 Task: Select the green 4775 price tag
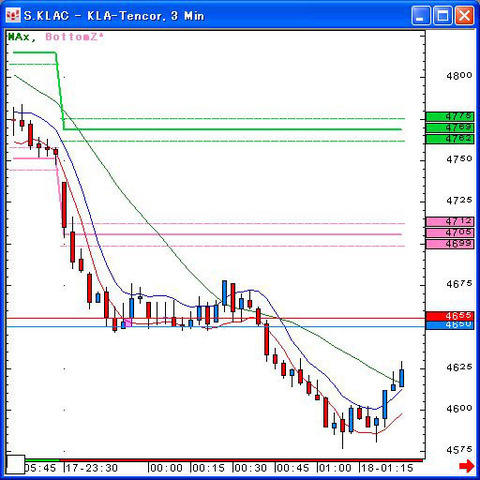[450, 116]
